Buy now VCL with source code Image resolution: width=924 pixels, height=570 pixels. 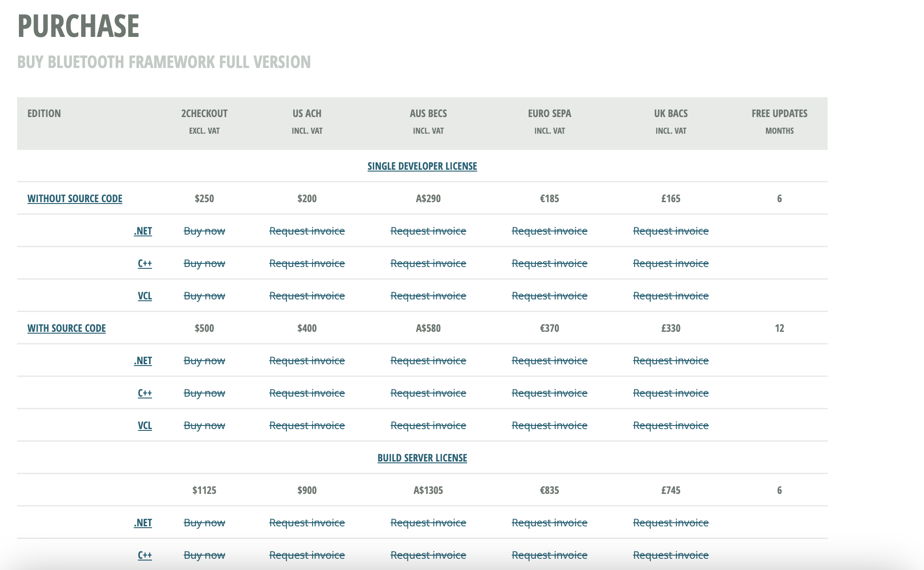click(204, 425)
